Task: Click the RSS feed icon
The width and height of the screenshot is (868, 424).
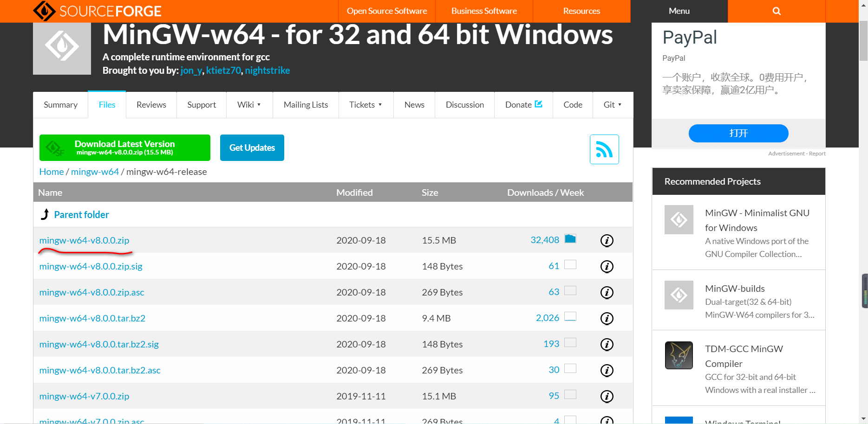Action: pos(604,149)
